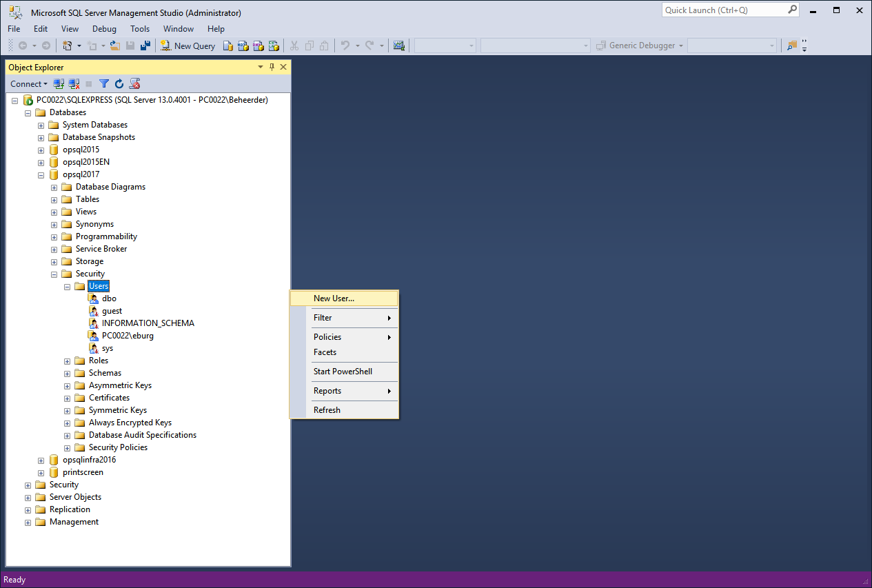Image resolution: width=872 pixels, height=588 pixels.
Task: Select the Security Policies folder
Action: point(118,447)
